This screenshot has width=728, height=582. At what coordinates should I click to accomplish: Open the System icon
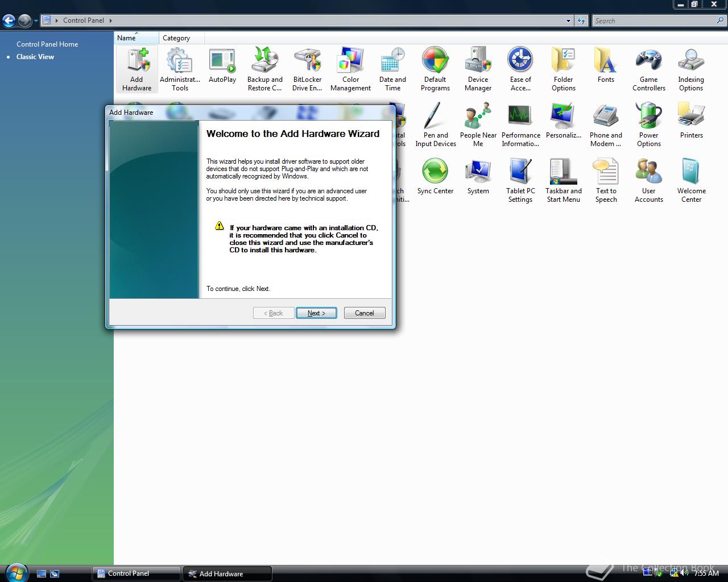point(478,176)
